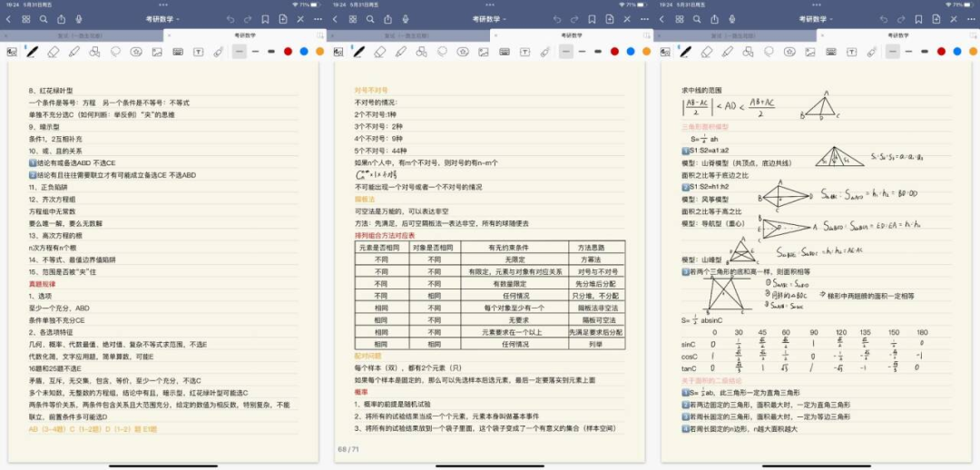Open the search icon in the right notebook
This screenshot has height=470, width=980.
pyautogui.click(x=698, y=18)
